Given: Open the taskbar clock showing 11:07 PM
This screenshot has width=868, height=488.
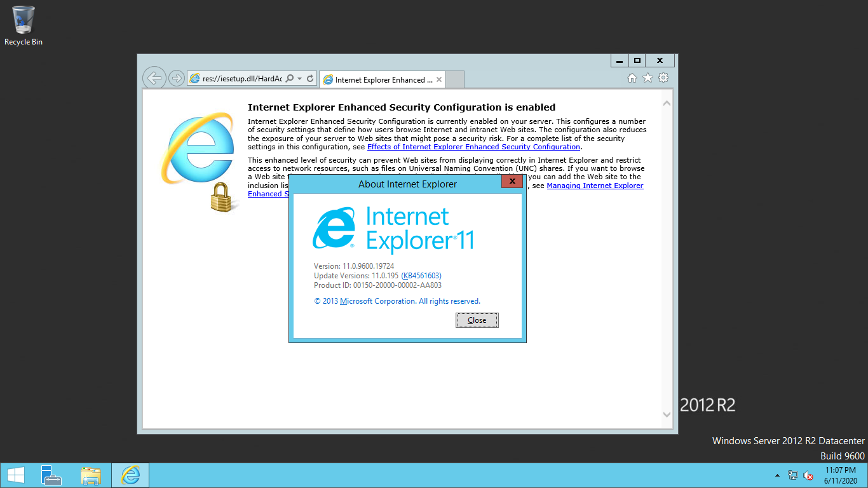Looking at the screenshot, I should [841, 475].
